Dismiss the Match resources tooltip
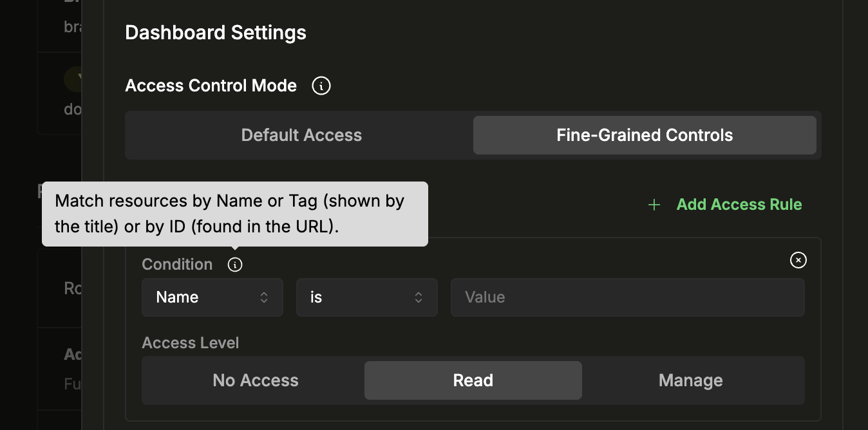868x430 pixels. [234, 214]
